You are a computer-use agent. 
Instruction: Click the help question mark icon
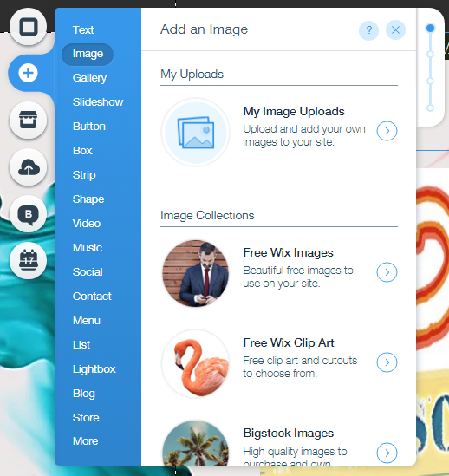click(368, 30)
